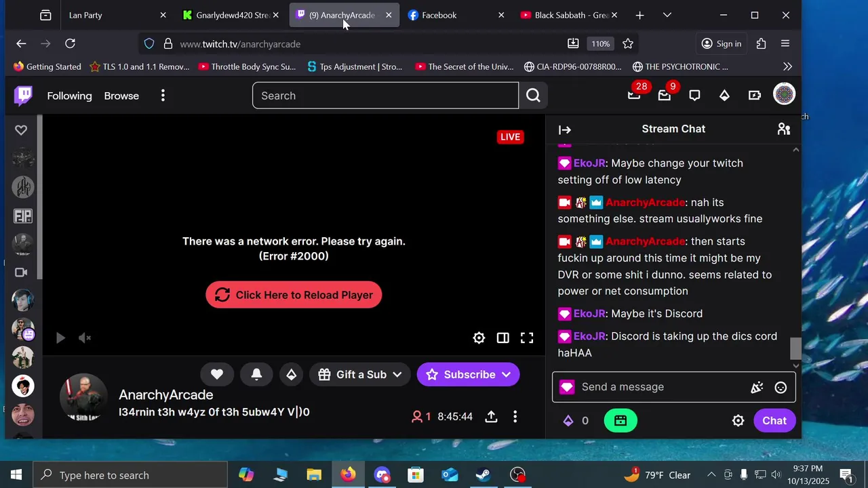This screenshot has height=488, width=868.
Task: Open the chat bits cheering icon
Action: [x=757, y=387]
